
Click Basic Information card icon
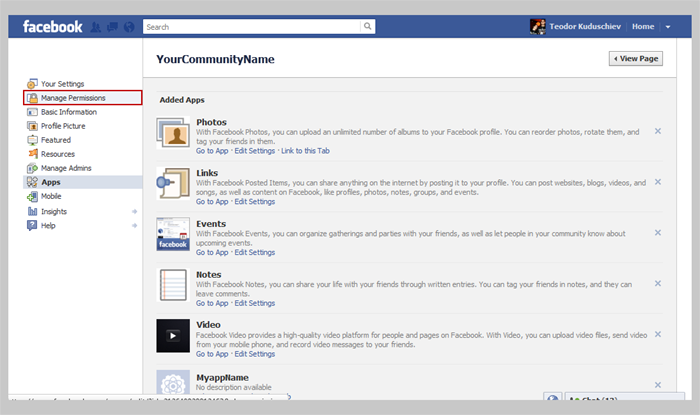click(32, 112)
